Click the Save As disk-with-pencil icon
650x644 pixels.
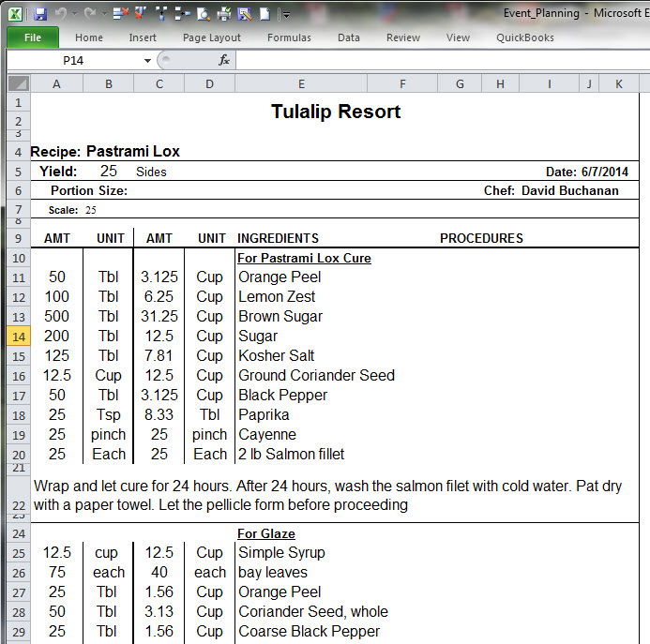coord(245,14)
